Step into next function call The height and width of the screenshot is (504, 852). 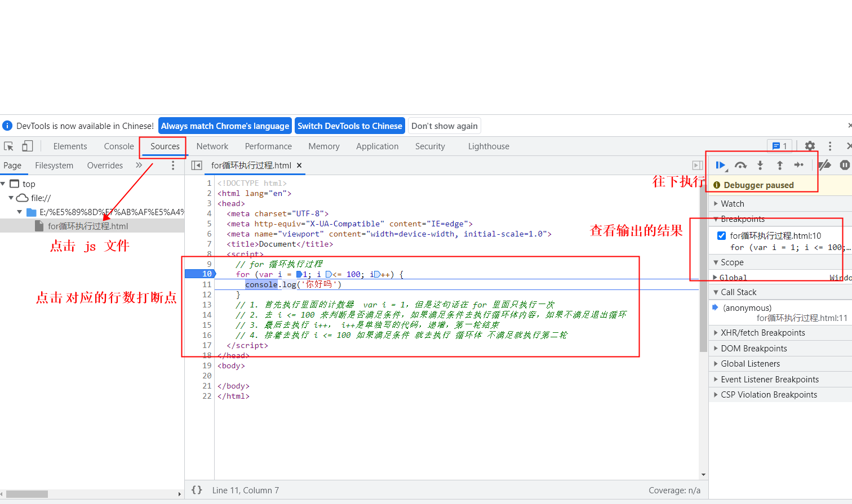(x=760, y=165)
